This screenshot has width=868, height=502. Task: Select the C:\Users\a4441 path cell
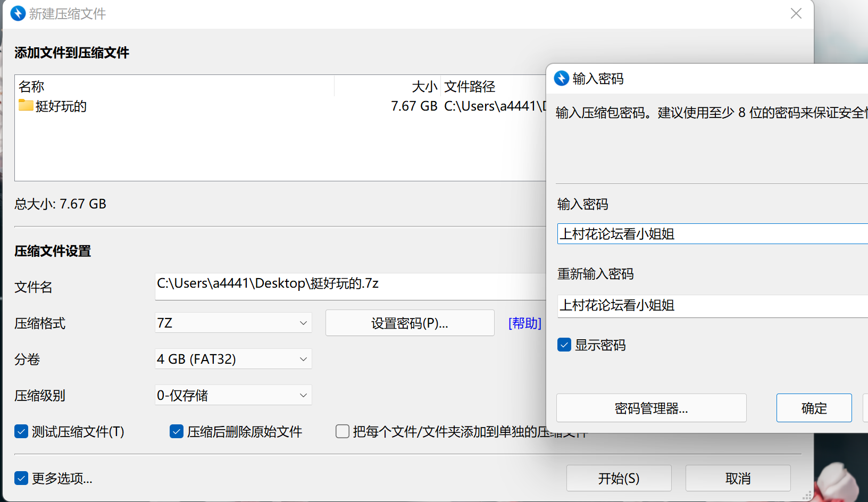click(x=495, y=106)
